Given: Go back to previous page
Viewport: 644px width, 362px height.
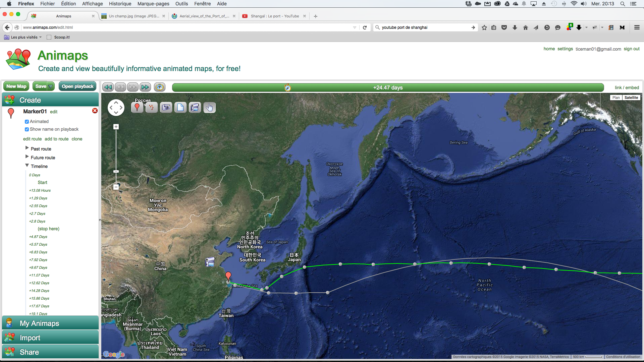Looking at the screenshot, I should pos(7,27).
